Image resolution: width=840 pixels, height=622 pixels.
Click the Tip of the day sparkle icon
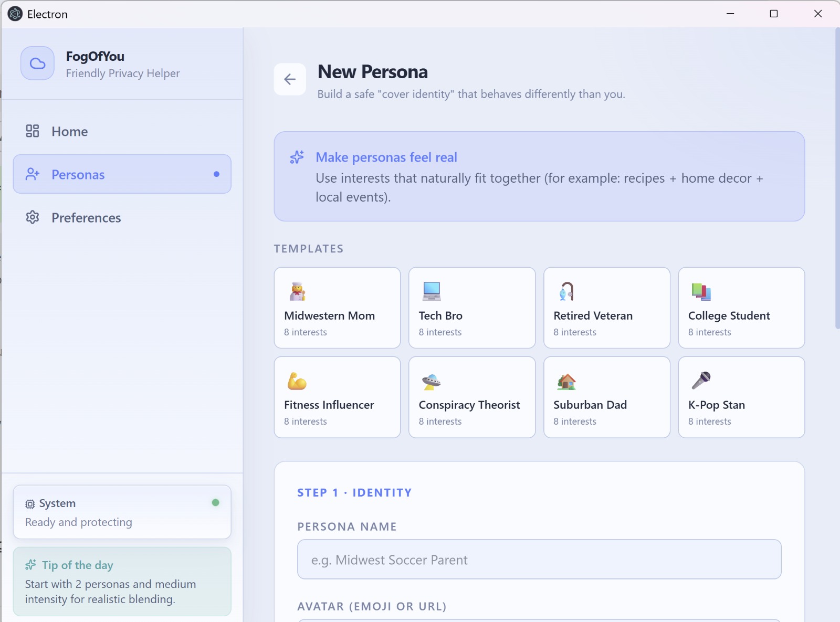pyautogui.click(x=30, y=565)
